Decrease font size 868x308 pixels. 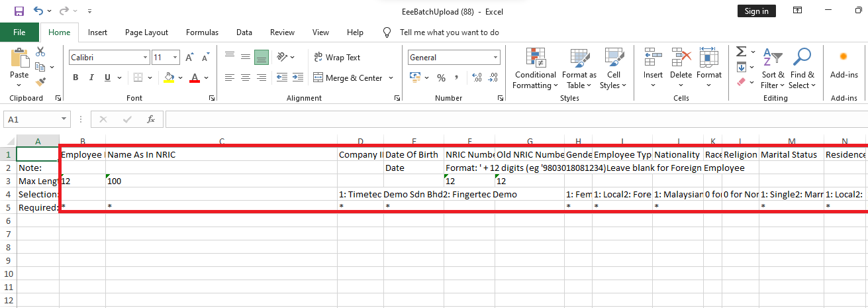(205, 58)
